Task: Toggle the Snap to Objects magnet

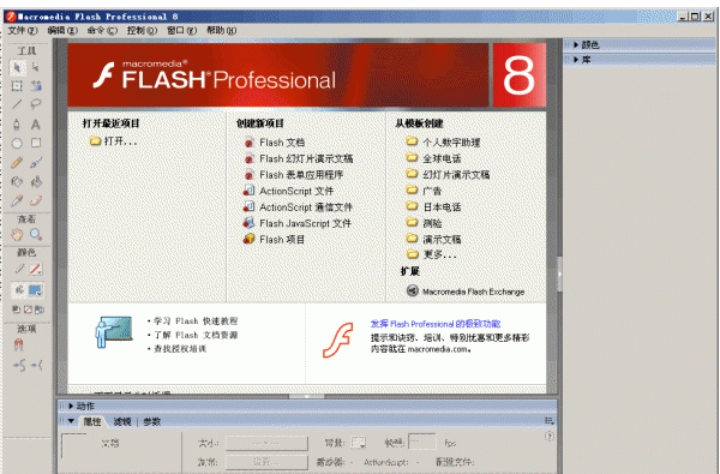Action: point(18,344)
